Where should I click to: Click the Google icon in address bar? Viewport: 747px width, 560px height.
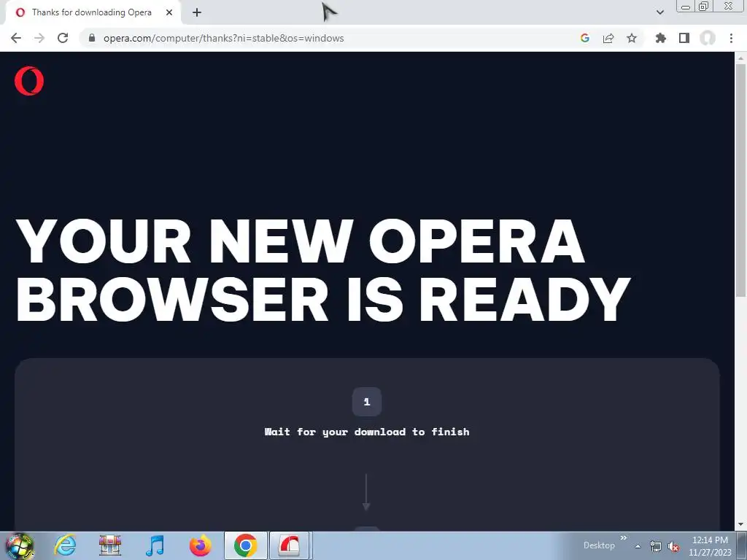[585, 38]
